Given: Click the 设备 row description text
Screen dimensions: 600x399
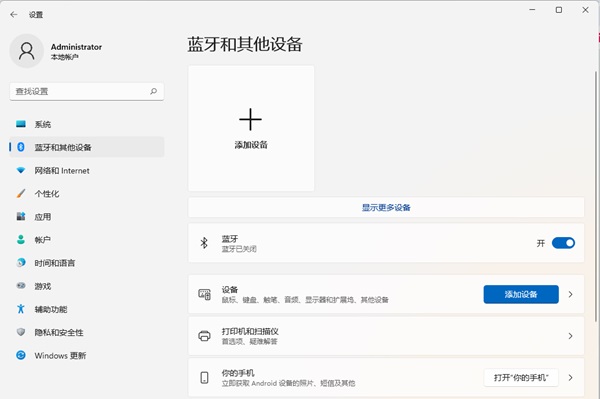Looking at the screenshot, I should click(x=305, y=300).
